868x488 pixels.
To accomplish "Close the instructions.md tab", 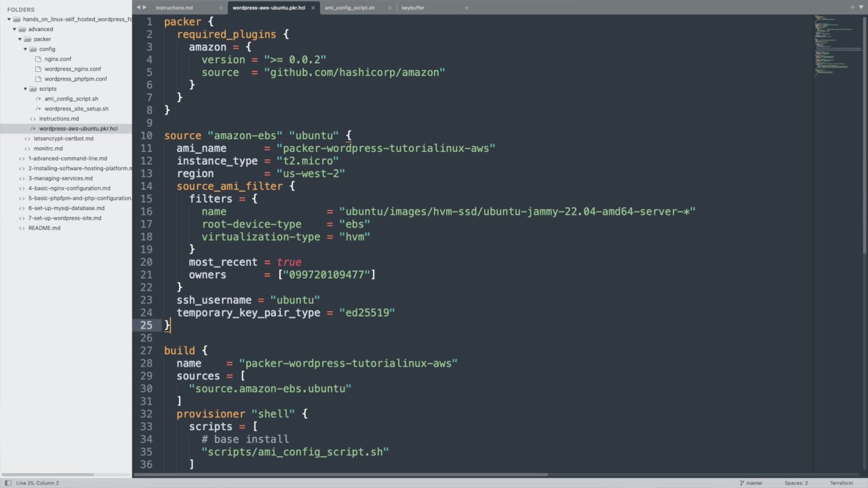I will [220, 8].
